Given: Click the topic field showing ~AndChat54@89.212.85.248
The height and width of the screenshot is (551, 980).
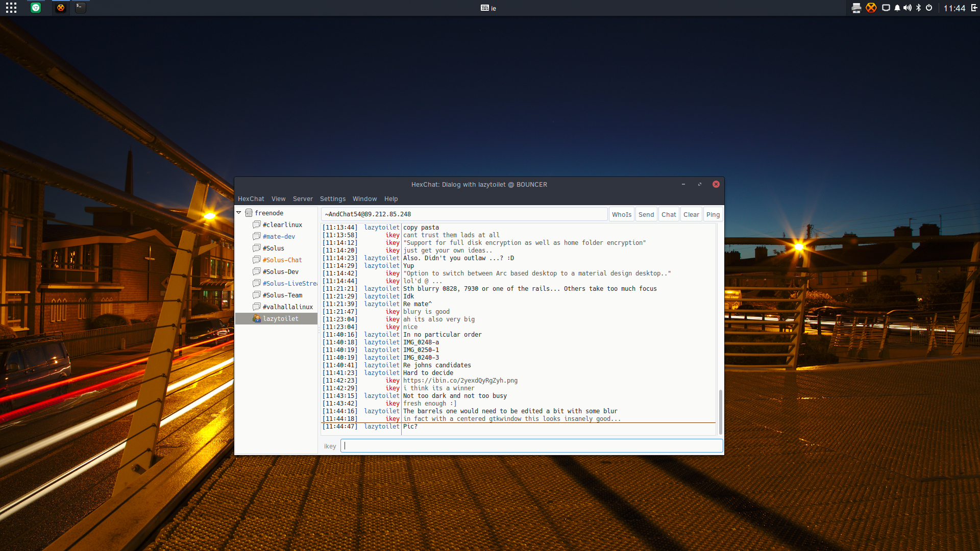Looking at the screenshot, I should (464, 214).
